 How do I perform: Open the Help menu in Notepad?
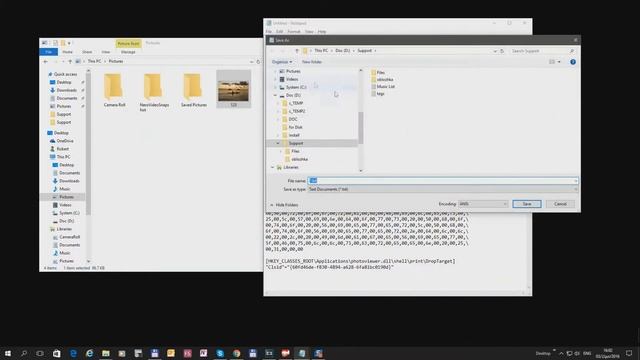pos(322,31)
